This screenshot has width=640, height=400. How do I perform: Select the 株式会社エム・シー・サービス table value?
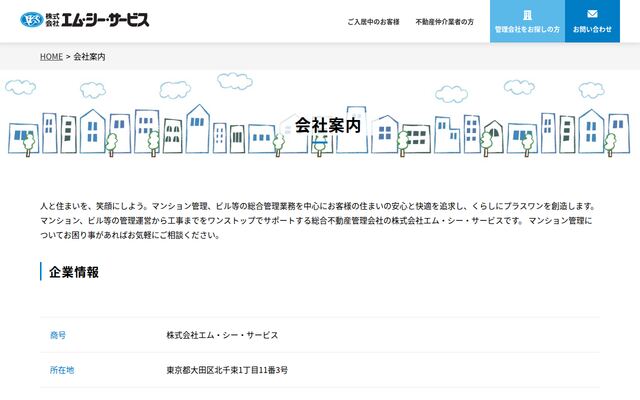222,335
